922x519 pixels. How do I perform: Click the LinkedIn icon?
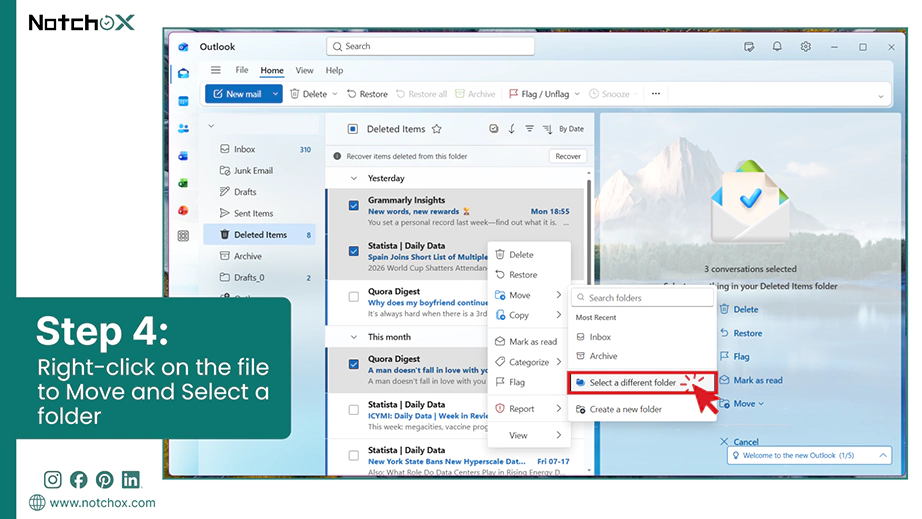click(x=131, y=480)
